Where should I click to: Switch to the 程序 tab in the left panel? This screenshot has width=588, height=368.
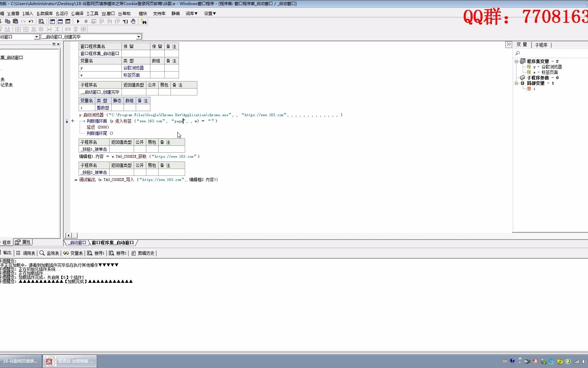[6, 242]
